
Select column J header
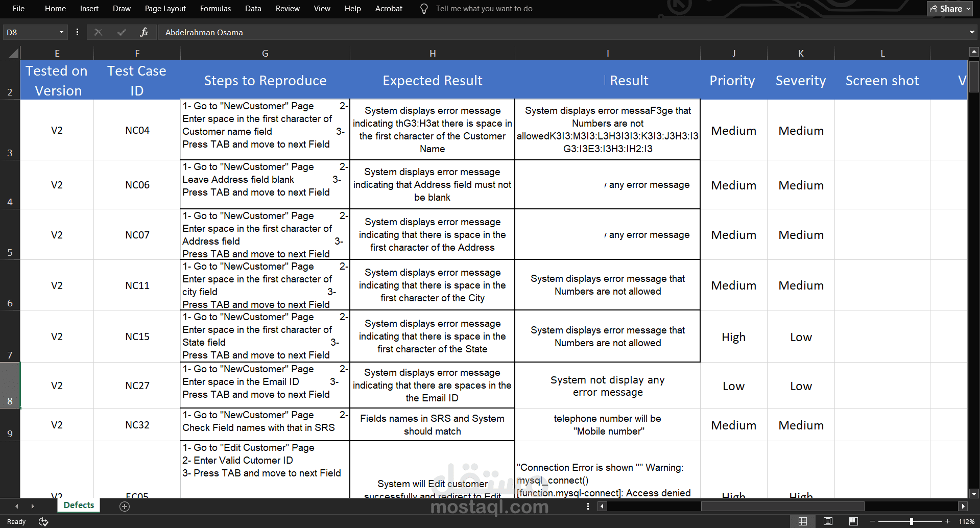pos(734,53)
